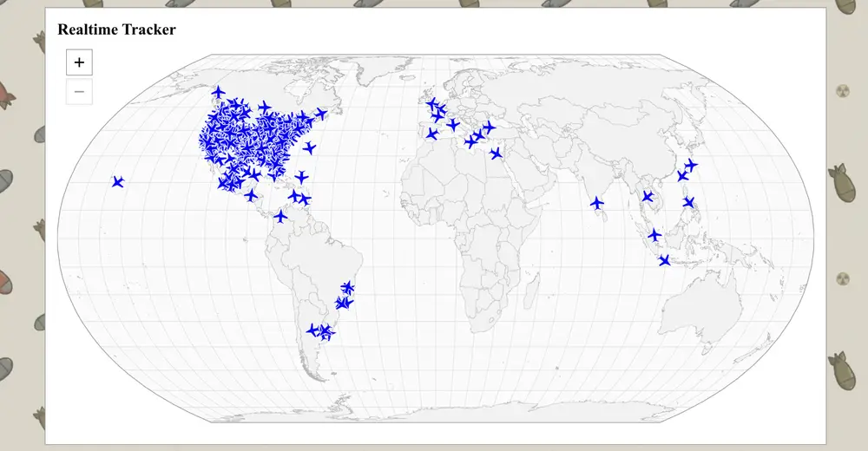Click the northernmost plane over Japan
The height and width of the screenshot is (451, 868).
[691, 165]
